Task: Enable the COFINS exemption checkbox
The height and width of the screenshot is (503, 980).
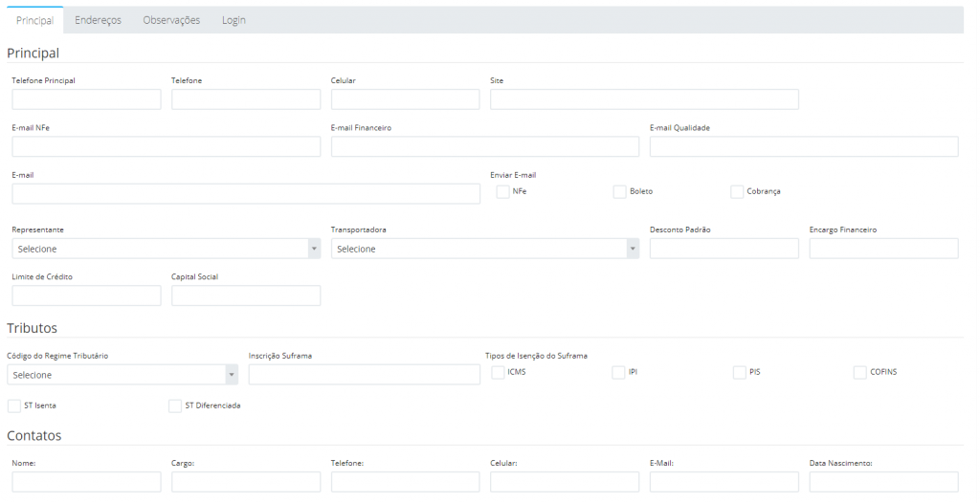Action: coord(860,372)
